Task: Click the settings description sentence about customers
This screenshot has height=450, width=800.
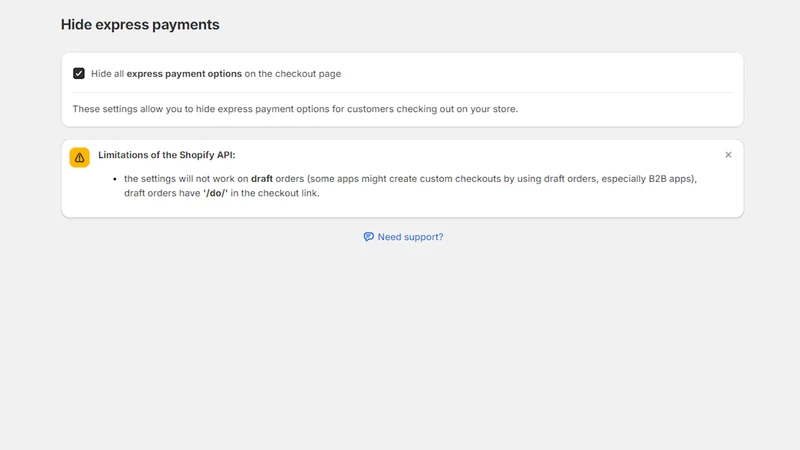Action: pos(295,109)
